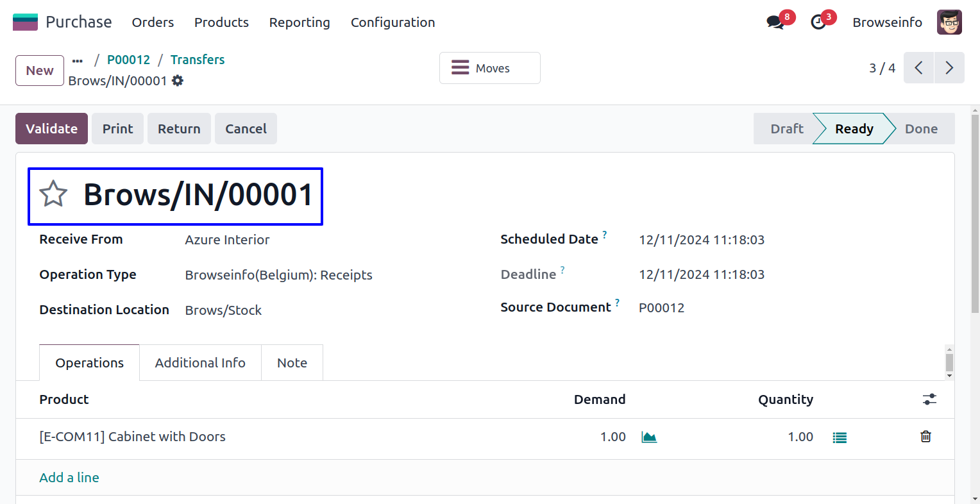This screenshot has width=980, height=504.
Task: Click the user avatar picture
Action: [949, 22]
